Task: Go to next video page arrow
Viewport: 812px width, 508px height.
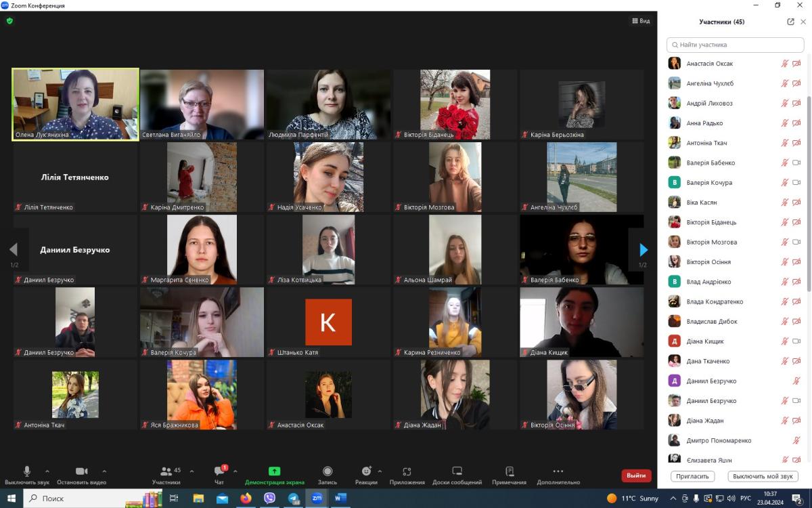Action: tap(644, 250)
